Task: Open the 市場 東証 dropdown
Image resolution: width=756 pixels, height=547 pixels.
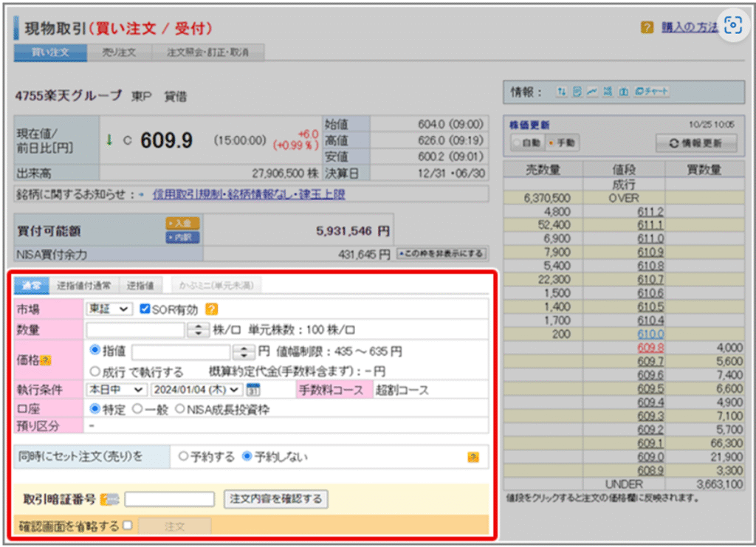Action: (109, 309)
